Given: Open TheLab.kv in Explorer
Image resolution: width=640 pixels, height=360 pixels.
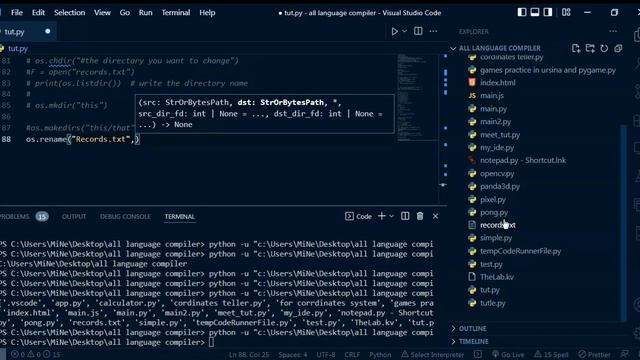Looking at the screenshot, I should tap(497, 277).
